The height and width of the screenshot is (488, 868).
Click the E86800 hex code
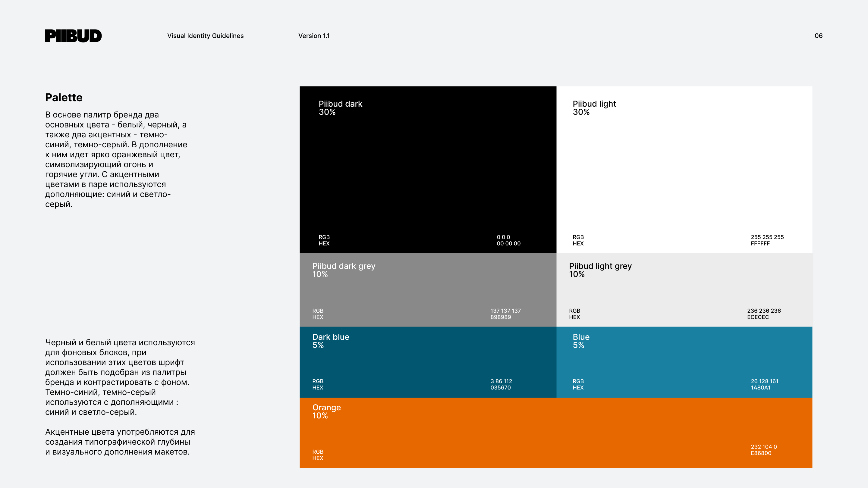click(760, 453)
